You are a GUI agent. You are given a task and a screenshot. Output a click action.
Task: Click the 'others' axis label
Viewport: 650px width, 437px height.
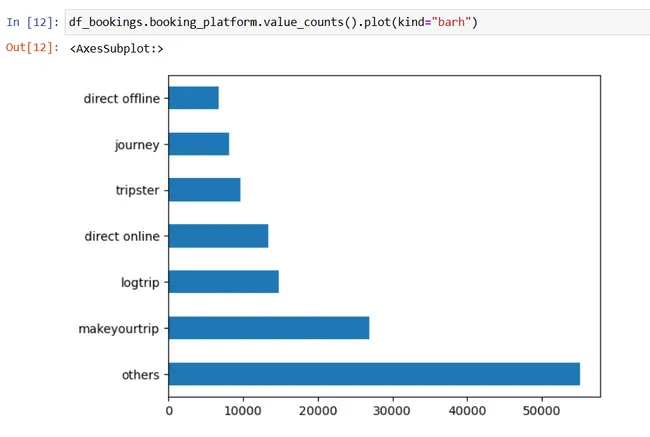[141, 375]
